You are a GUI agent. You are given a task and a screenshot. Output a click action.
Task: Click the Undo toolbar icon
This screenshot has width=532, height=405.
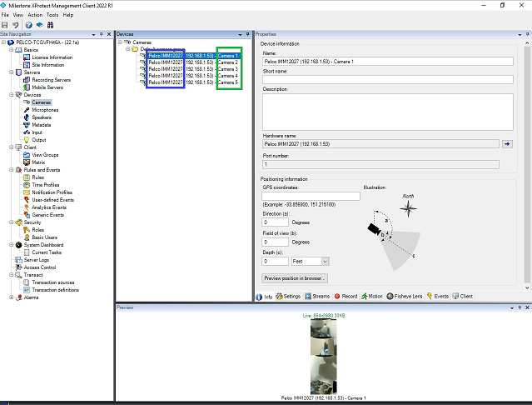tap(16, 25)
